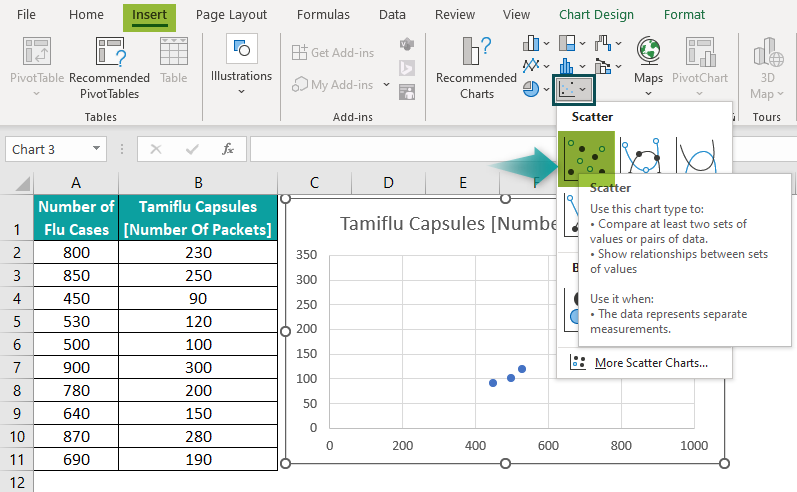The image size is (797, 492).
Task: Open the File tab
Action: (x=26, y=15)
